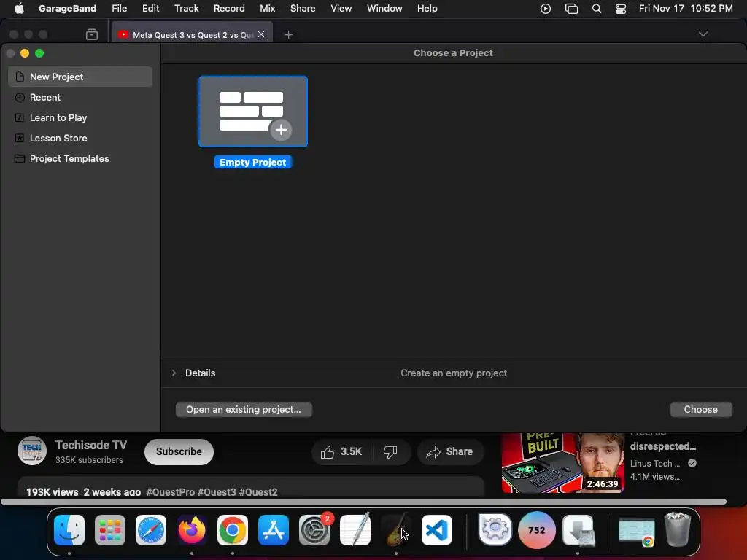The height and width of the screenshot is (560, 747).
Task: Open Safari from the Dock
Action: point(151,530)
